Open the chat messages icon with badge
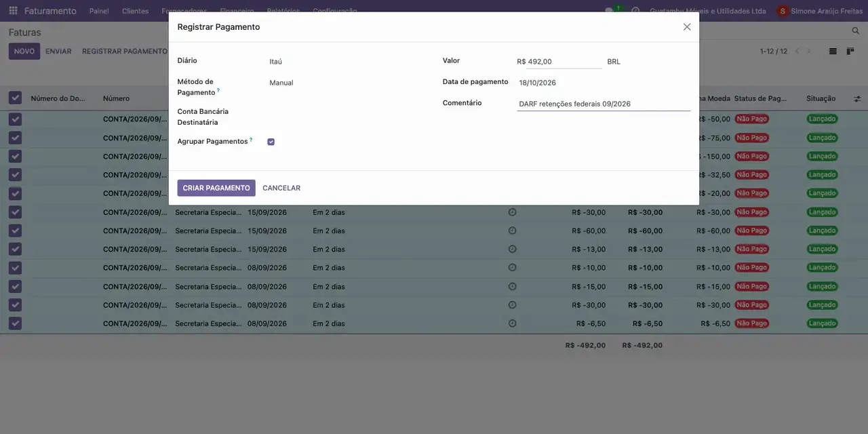Image resolution: width=868 pixels, height=434 pixels. coord(612,11)
